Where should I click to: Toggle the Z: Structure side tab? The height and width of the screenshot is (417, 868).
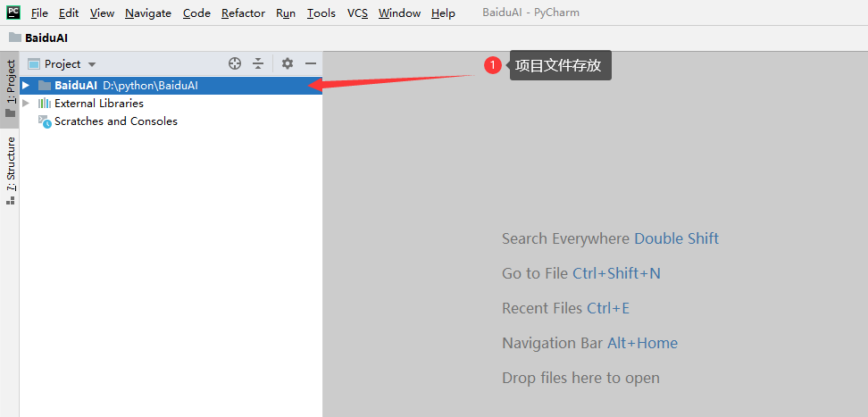(11, 171)
